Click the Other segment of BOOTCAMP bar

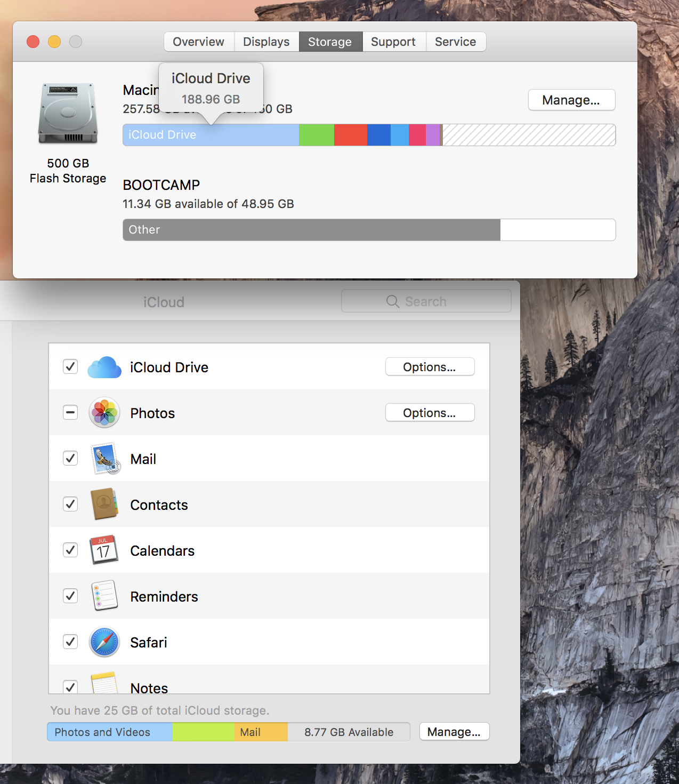pos(311,230)
